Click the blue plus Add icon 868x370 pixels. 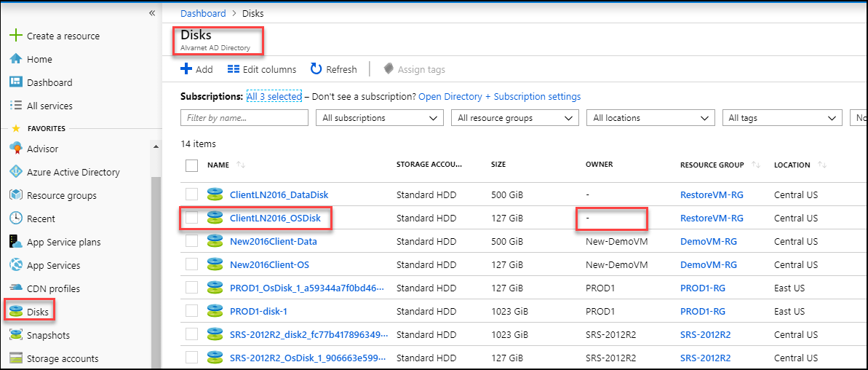pos(186,69)
